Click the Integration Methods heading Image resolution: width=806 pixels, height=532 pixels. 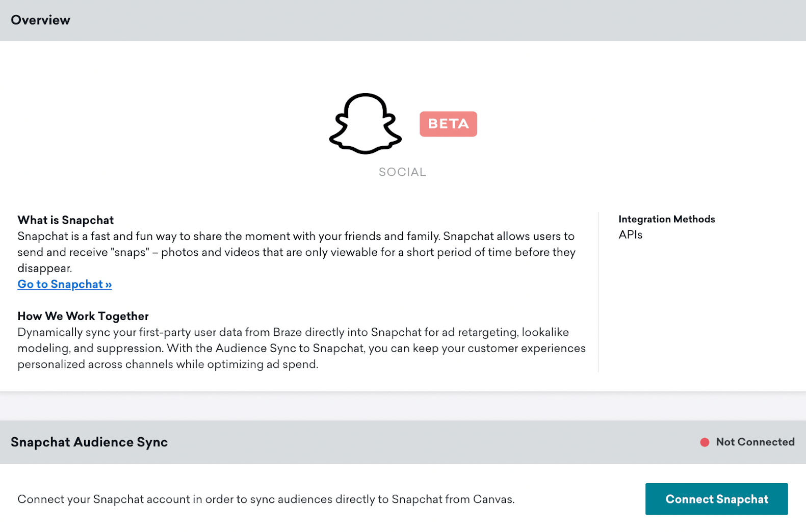(x=666, y=219)
